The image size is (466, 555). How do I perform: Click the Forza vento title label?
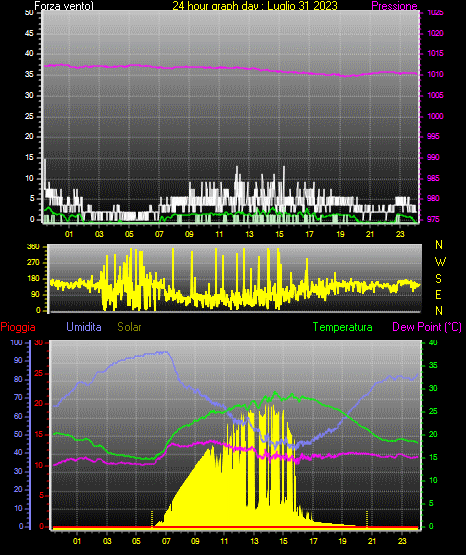[x=64, y=6]
